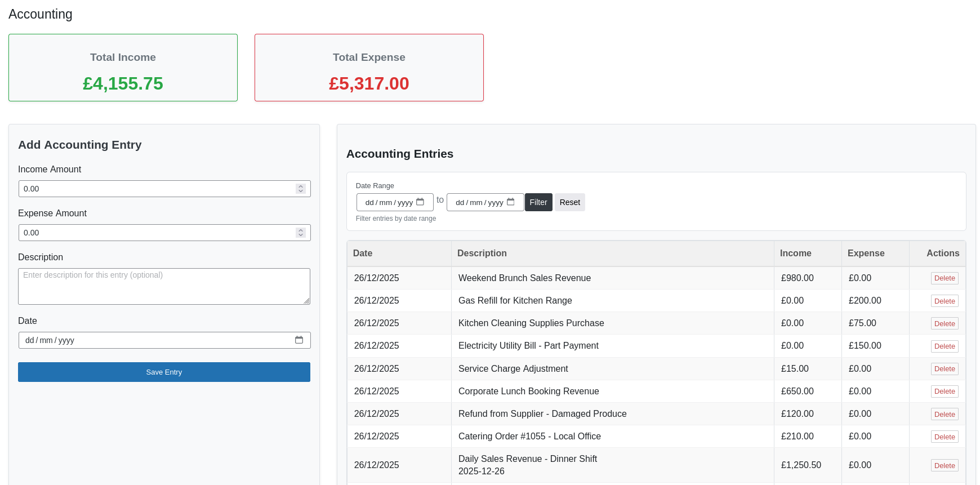Open calendar picker for start date filter
Viewport: 980px width, 485px height.
tap(420, 202)
